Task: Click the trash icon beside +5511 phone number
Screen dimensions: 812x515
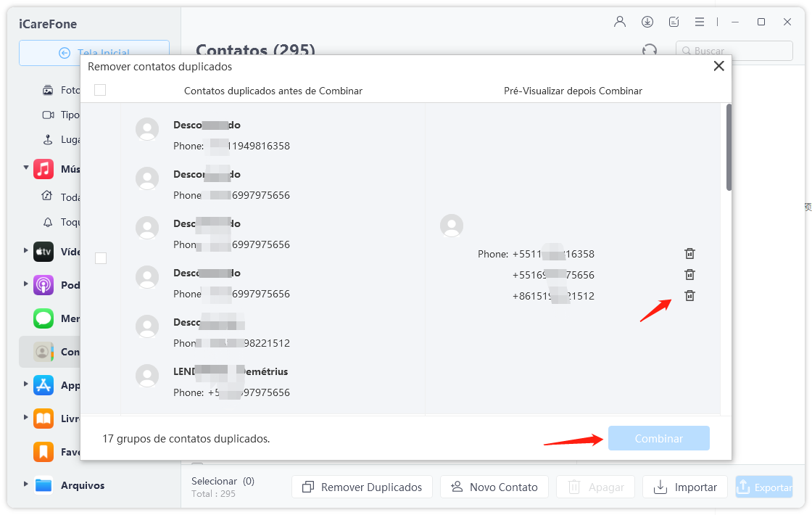Action: click(689, 254)
